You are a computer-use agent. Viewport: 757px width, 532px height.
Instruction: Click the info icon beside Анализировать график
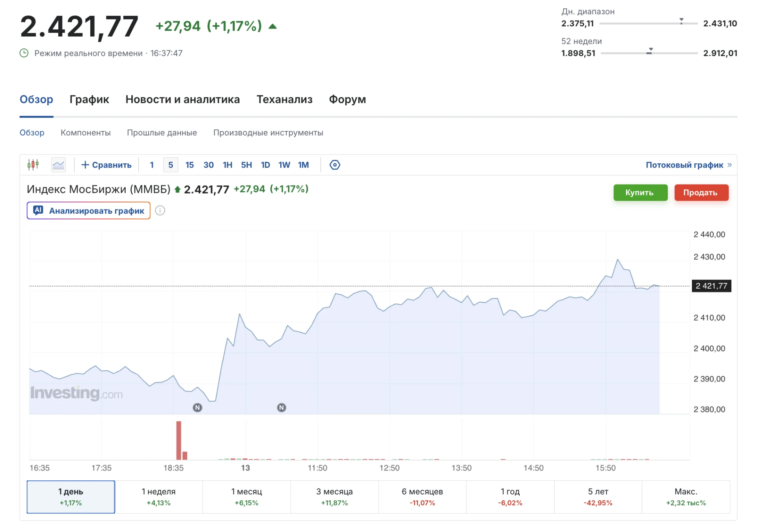click(160, 211)
